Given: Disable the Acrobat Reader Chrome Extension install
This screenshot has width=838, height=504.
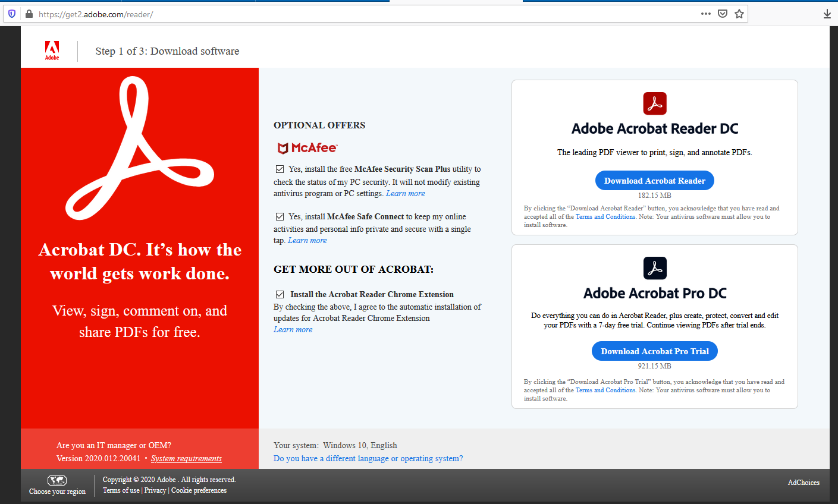Looking at the screenshot, I should [x=280, y=294].
